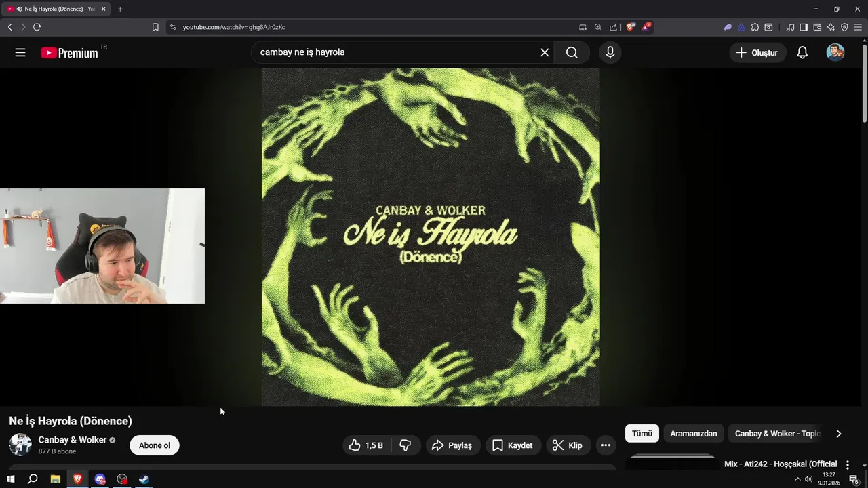
Task: Open File Explorer from taskbar
Action: coord(56,479)
